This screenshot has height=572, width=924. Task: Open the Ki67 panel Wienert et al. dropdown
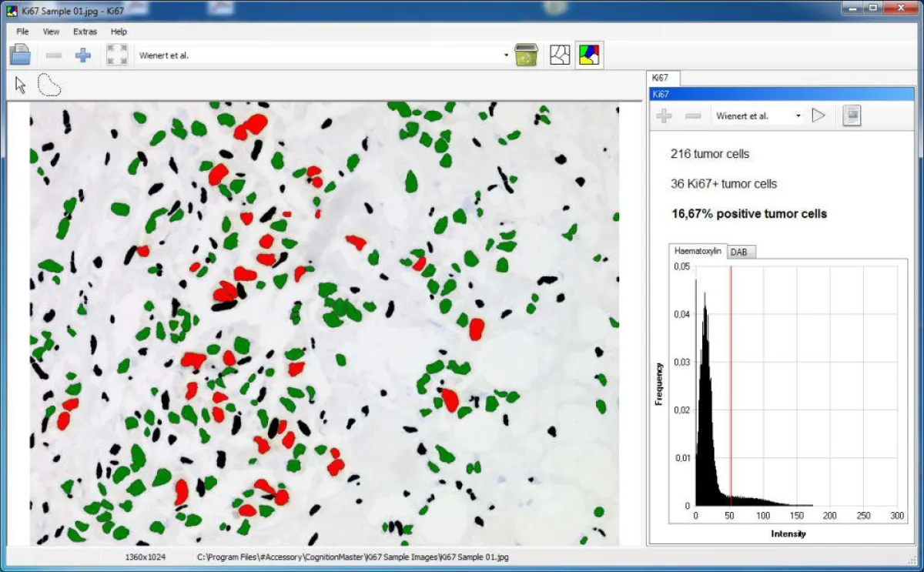coord(798,116)
